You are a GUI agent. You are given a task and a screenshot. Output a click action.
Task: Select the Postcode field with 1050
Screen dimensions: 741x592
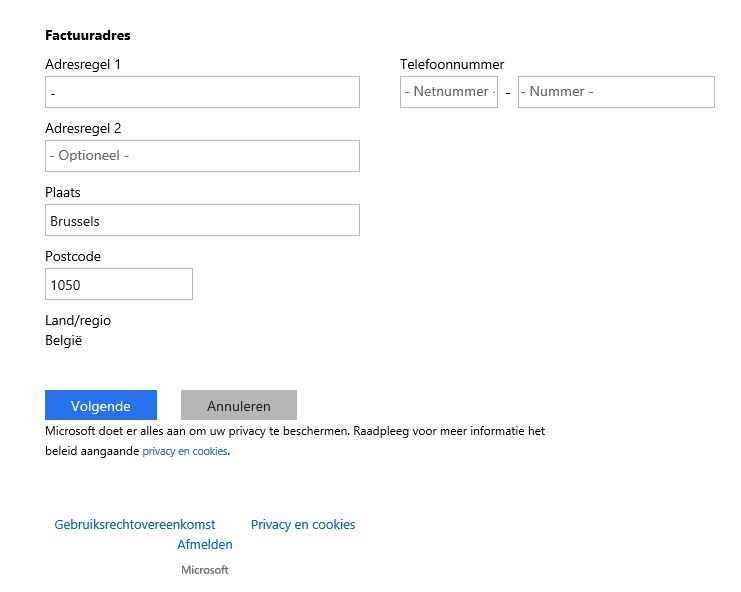pos(118,284)
